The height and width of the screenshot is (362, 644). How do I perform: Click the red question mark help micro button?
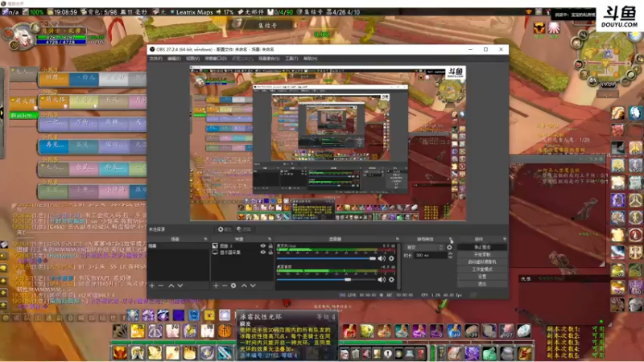point(420,353)
